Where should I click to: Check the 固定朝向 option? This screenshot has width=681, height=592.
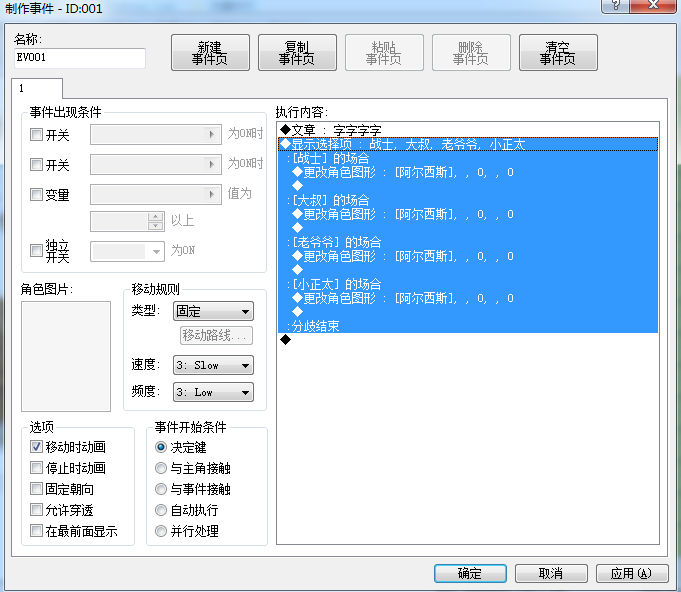point(36,489)
